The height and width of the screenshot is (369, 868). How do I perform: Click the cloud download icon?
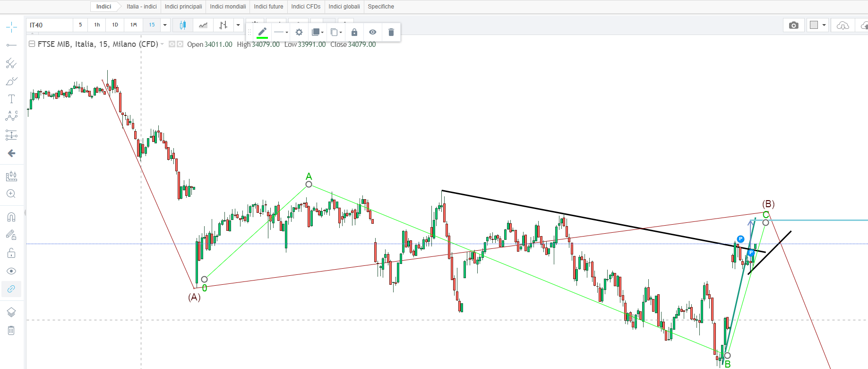coord(843,25)
